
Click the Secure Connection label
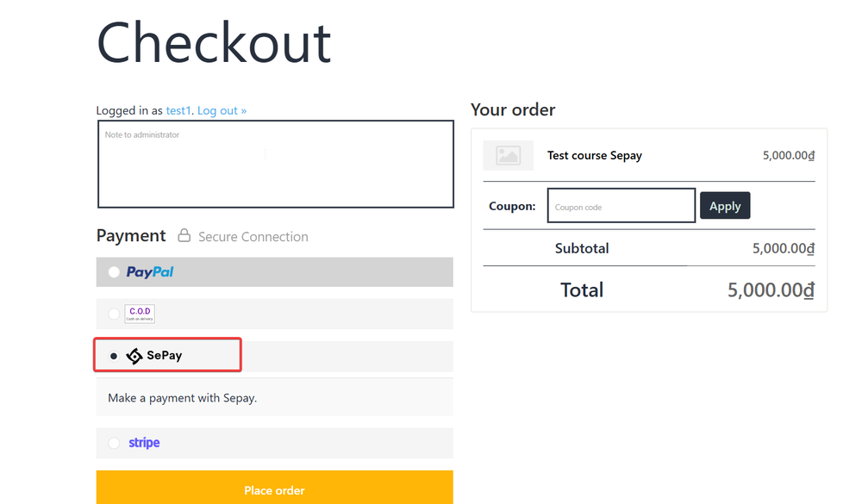253,237
